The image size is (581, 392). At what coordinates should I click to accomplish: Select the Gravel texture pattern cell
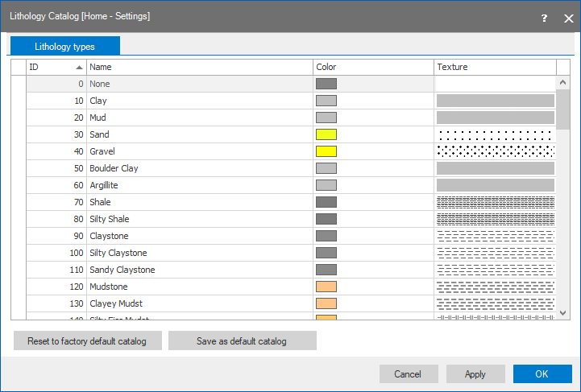495,151
